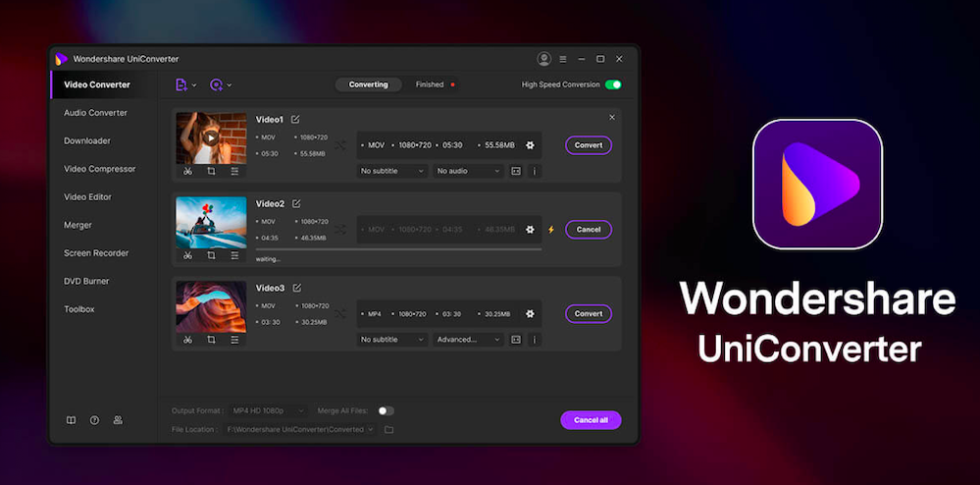Expand the load DVD dropdown arrow
Viewport: 980px width, 485px height.
(230, 85)
